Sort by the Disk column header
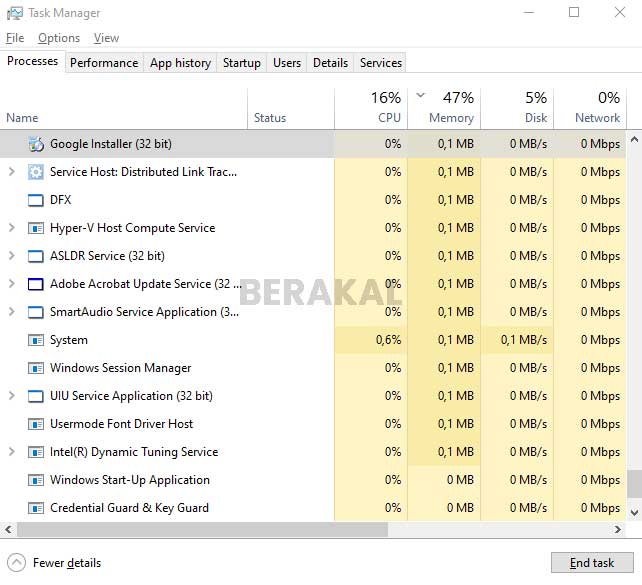The width and height of the screenshot is (642, 585). [517, 108]
